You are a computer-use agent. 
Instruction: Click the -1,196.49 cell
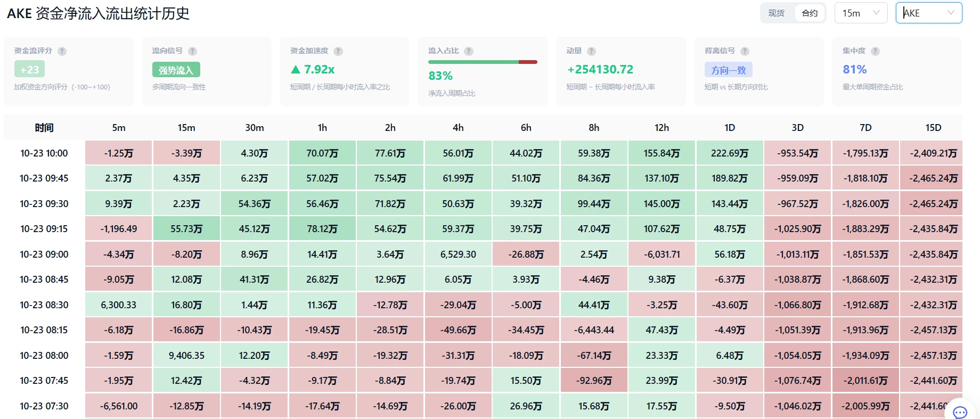click(119, 229)
